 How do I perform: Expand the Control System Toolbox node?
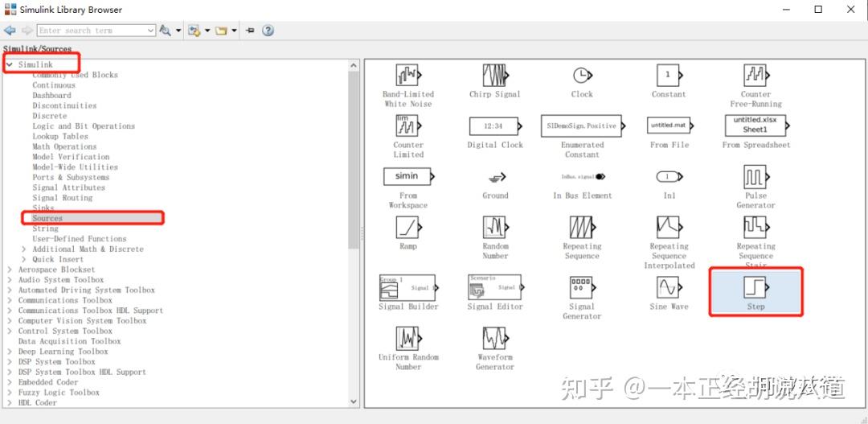click(10, 331)
